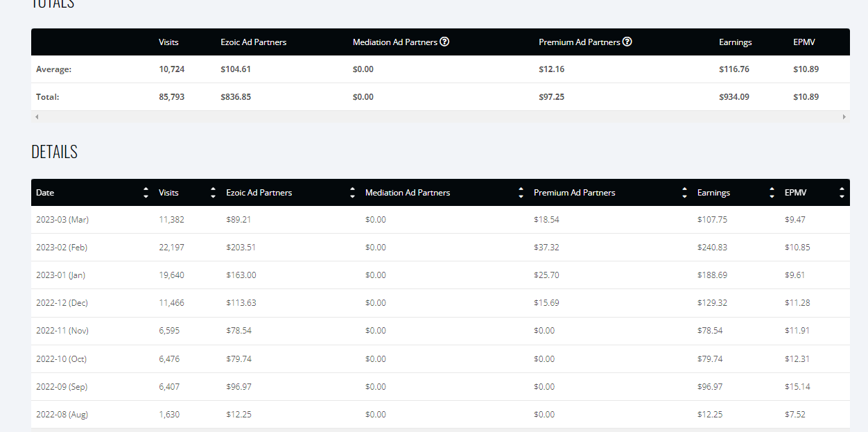Screen dimensions: 868x432
Task: Click the Earnings header in Details table
Action: [x=713, y=193]
